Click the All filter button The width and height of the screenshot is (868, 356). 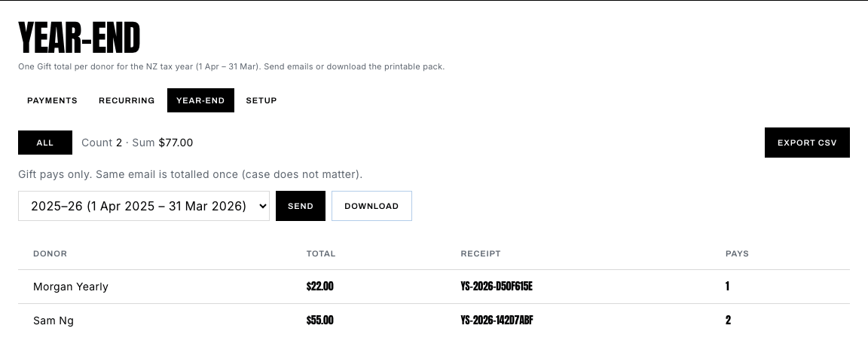click(45, 143)
